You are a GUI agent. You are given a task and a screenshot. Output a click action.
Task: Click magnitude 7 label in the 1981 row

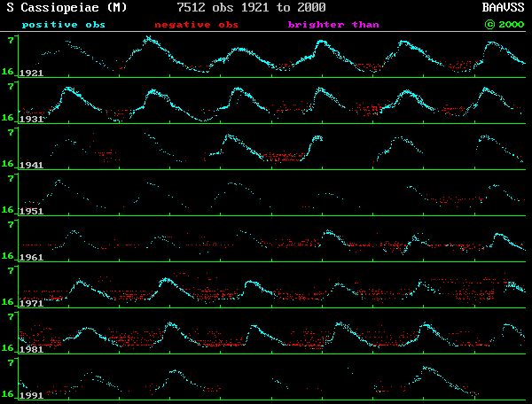pos(10,316)
